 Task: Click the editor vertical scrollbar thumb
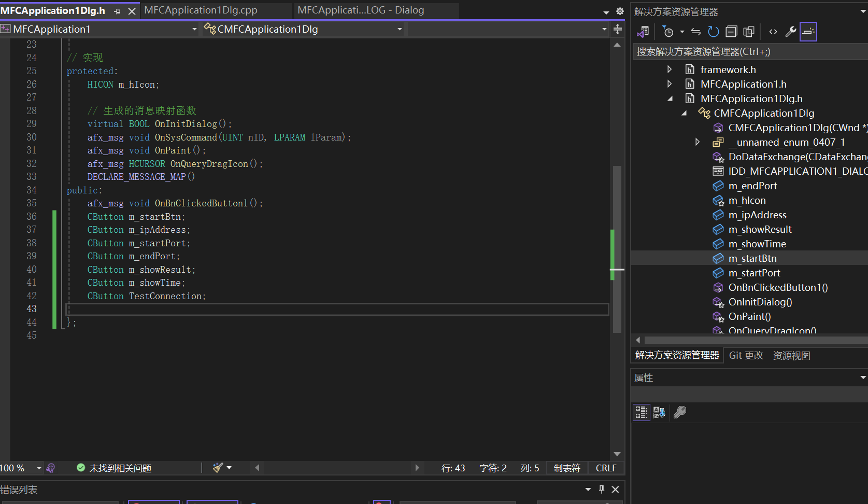[617, 249]
